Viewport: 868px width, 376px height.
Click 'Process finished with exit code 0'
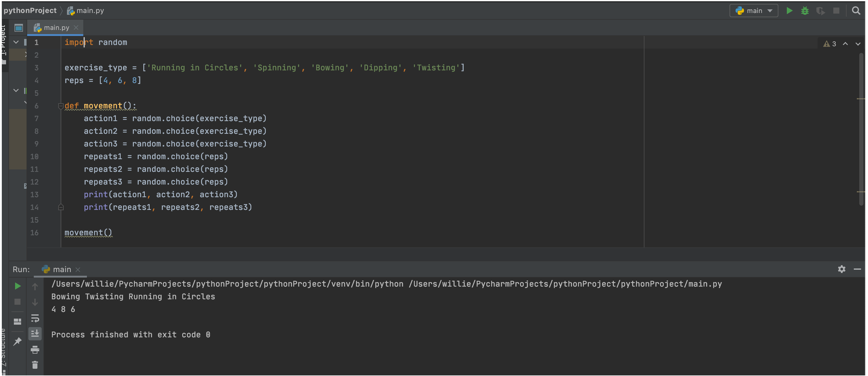(131, 335)
